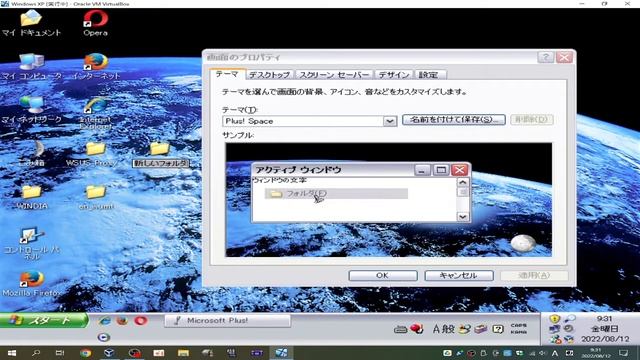This screenshot has height=360, width=640.
Task: Click the 適用(A) button
Action: pos(534,276)
